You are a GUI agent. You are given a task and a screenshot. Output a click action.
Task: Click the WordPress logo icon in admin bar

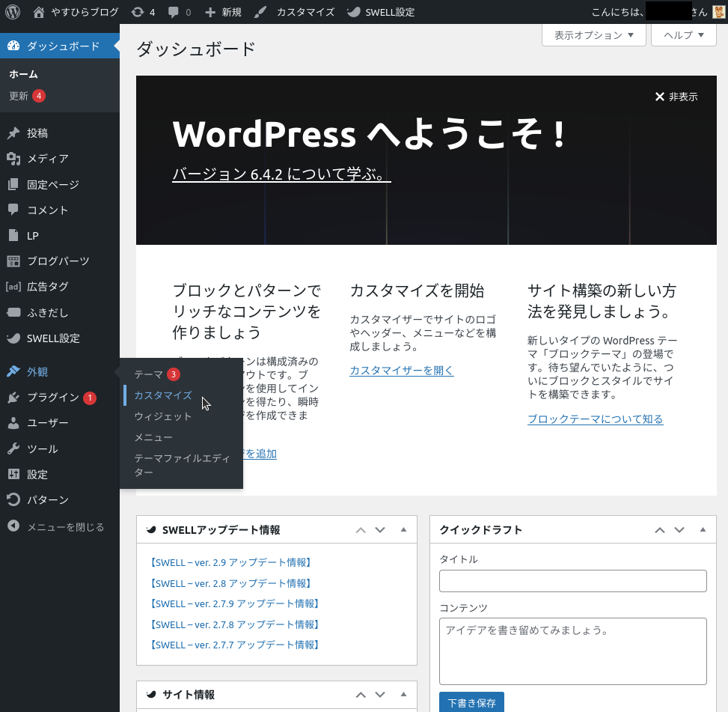[x=13, y=12]
